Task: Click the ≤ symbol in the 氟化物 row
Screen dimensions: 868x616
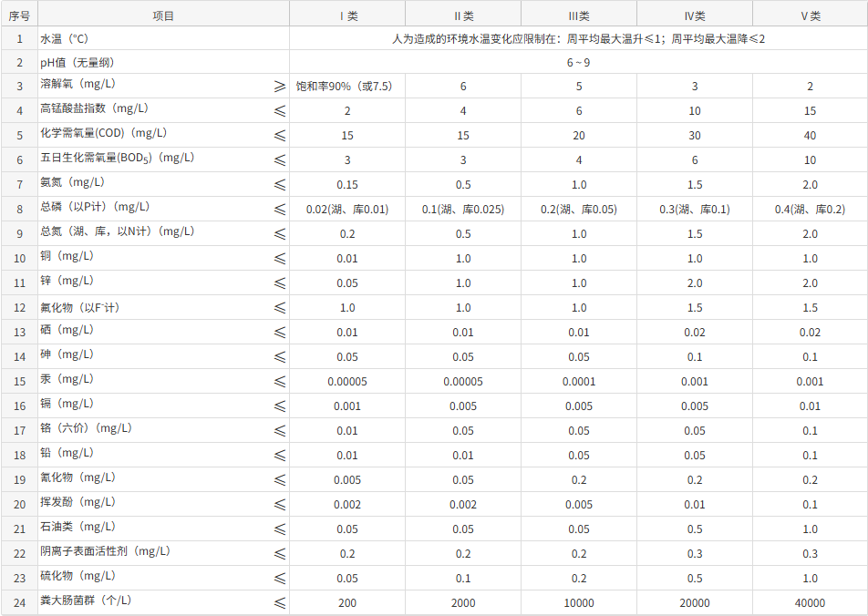Action: coord(280,308)
